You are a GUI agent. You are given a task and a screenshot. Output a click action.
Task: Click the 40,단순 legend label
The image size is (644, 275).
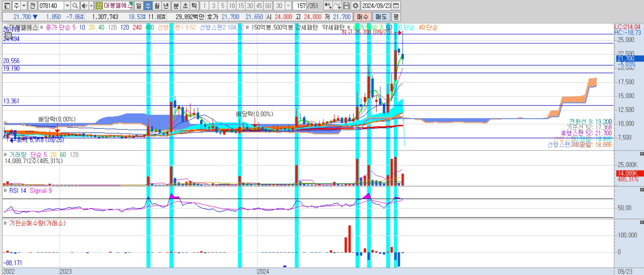point(428,28)
